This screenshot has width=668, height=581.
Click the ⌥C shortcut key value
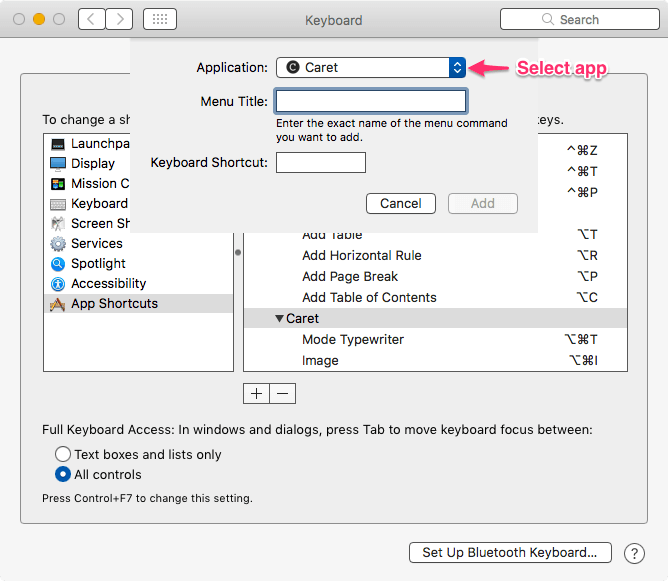pos(587,297)
